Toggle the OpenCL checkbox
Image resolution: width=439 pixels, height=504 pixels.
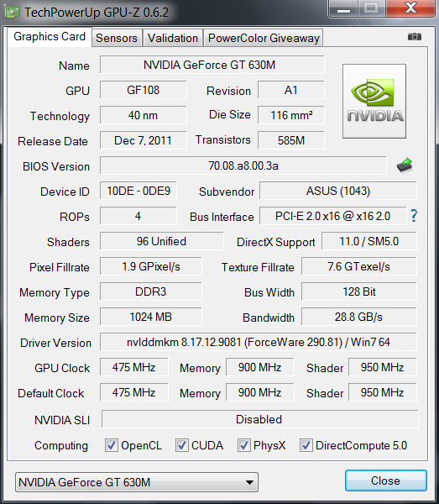pyautogui.click(x=112, y=445)
